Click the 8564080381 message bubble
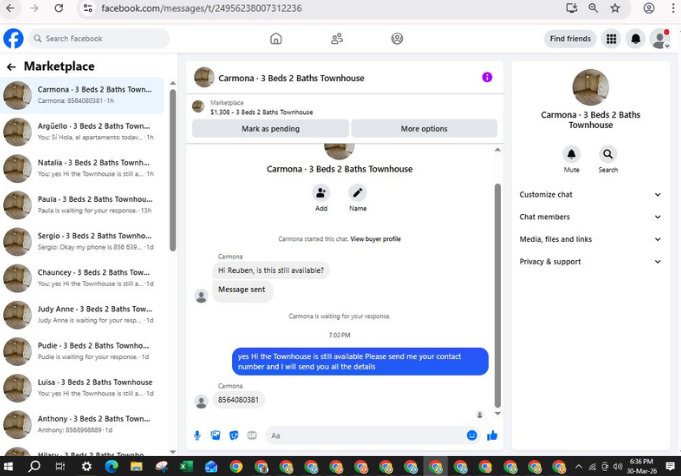Screen dimensions: 681x476 (238, 400)
